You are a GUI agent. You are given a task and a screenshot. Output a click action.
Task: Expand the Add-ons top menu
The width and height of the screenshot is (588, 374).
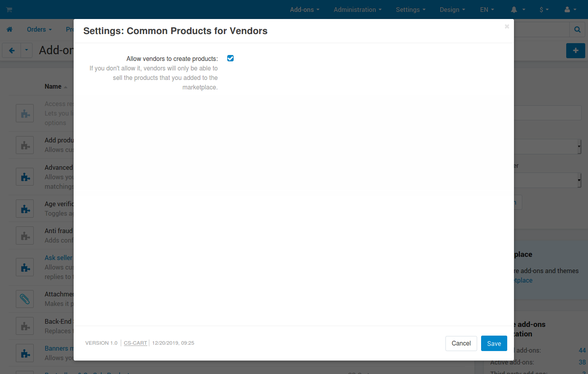304,9
